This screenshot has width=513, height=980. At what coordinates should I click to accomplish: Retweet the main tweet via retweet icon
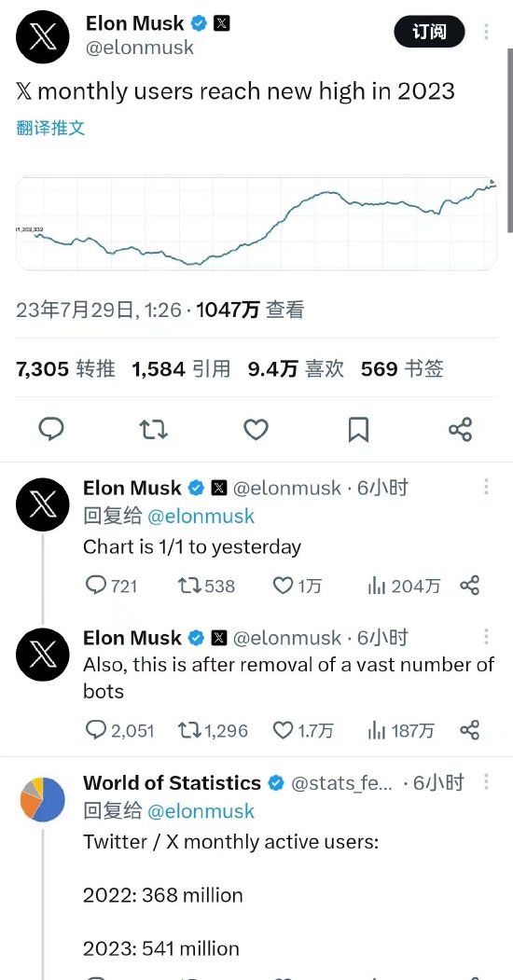pos(153,429)
